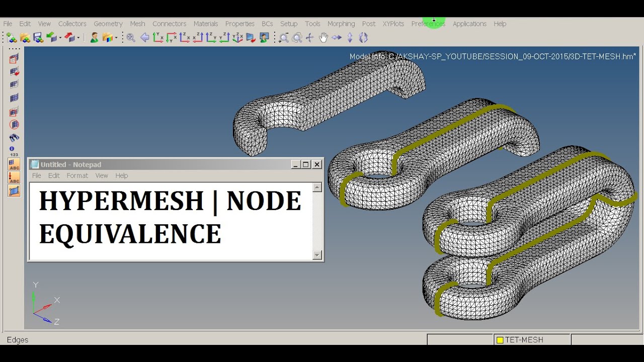The width and height of the screenshot is (644, 362).
Task: Click the rainbow folder load-results icon
Action: pyautogui.click(x=107, y=38)
